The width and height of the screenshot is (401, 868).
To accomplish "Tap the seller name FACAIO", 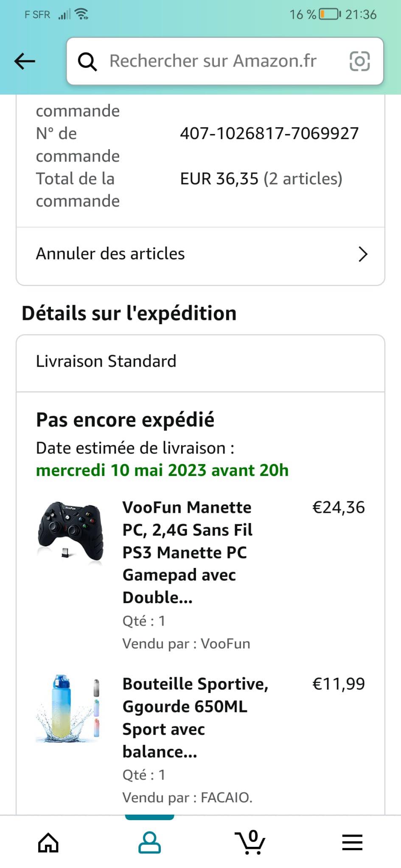I will coord(226,797).
